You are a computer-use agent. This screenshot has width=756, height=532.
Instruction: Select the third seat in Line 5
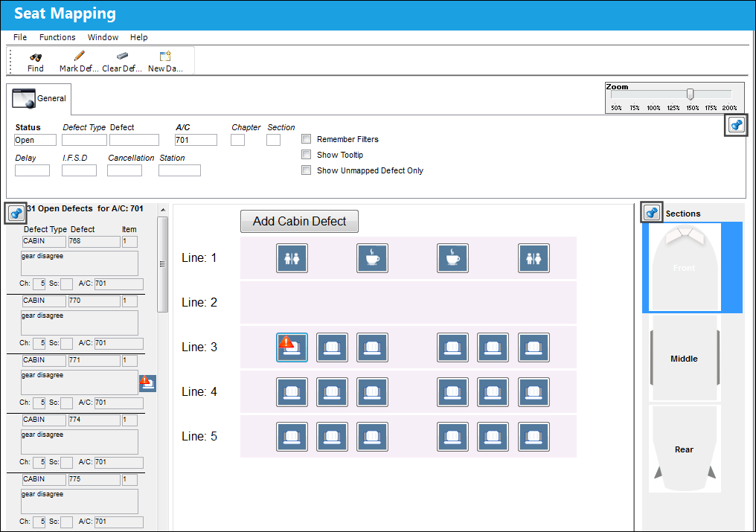pyautogui.click(x=372, y=437)
